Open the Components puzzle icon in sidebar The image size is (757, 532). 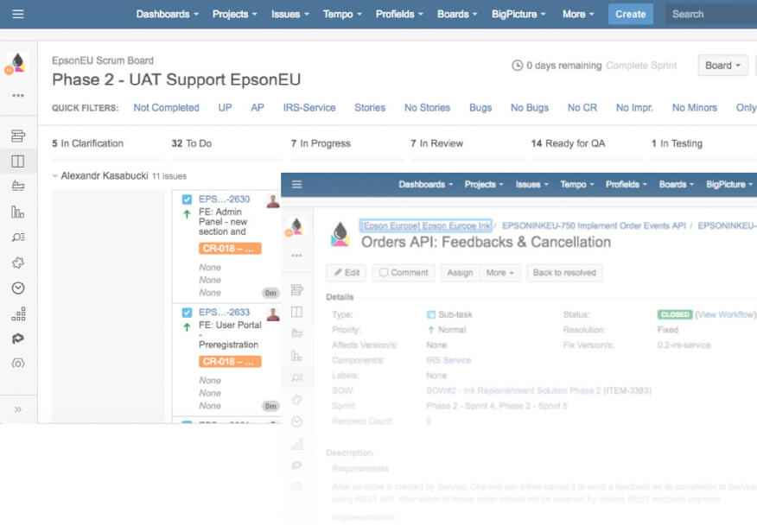(18, 263)
